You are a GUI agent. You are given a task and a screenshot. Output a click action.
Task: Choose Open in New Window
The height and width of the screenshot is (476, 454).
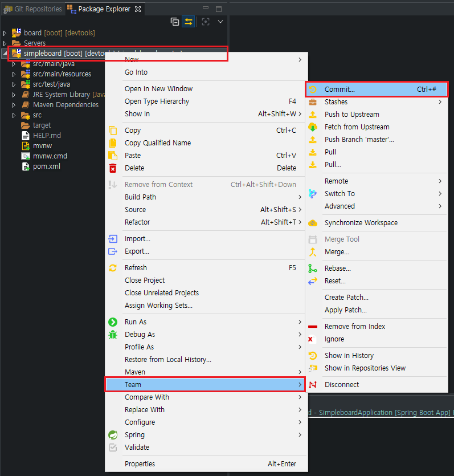205,89
